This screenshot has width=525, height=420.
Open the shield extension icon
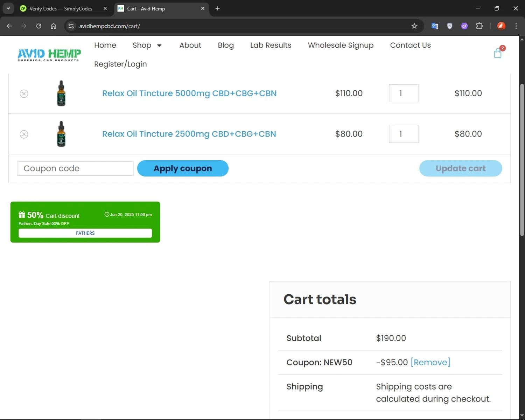click(450, 26)
